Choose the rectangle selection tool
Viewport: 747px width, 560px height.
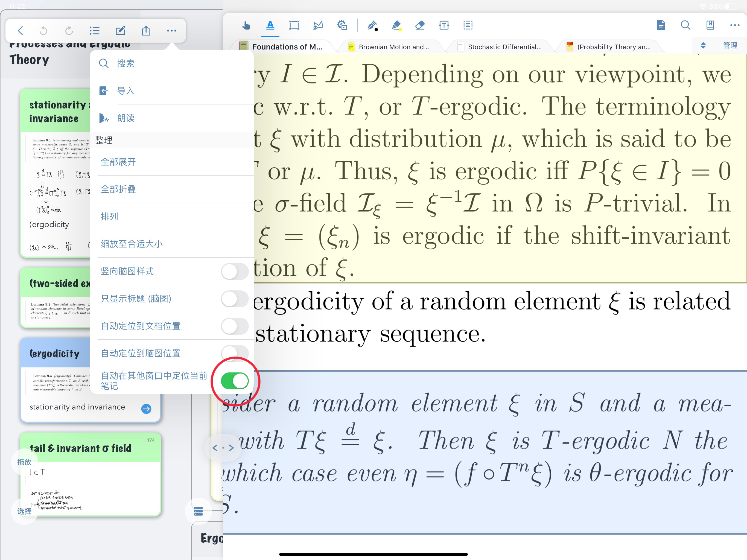294,25
